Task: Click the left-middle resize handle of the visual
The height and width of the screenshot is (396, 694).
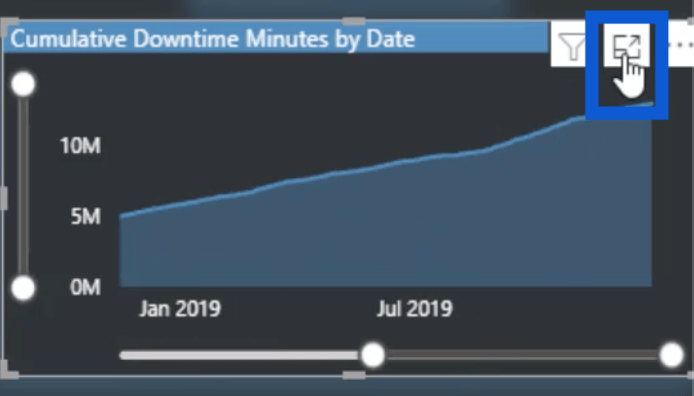Action: [x=4, y=198]
